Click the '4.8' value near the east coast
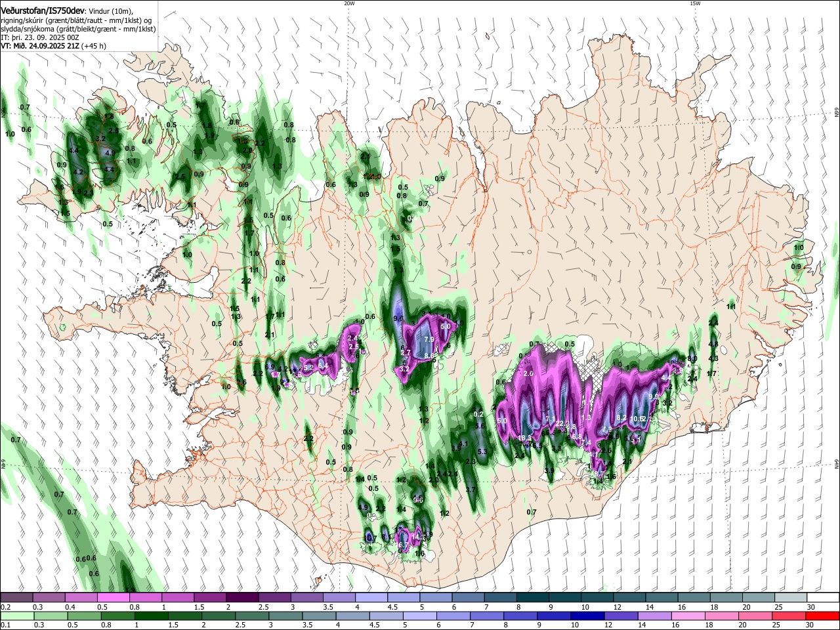The height and width of the screenshot is (630, 840). tap(714, 344)
